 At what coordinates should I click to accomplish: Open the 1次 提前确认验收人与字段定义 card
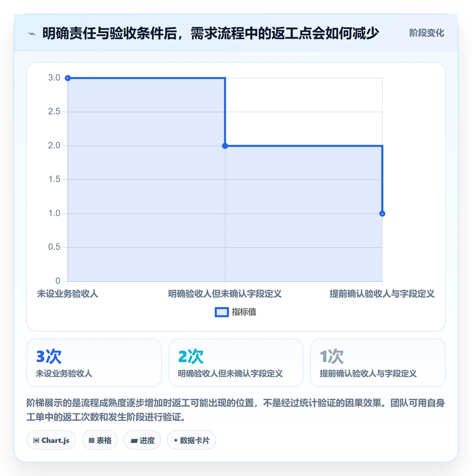378,363
